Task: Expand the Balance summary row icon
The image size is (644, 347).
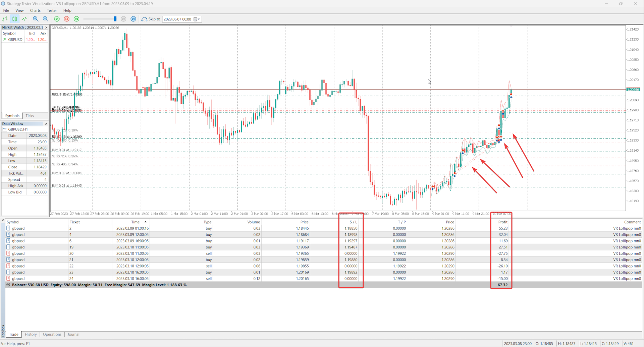Action: (x=8, y=285)
